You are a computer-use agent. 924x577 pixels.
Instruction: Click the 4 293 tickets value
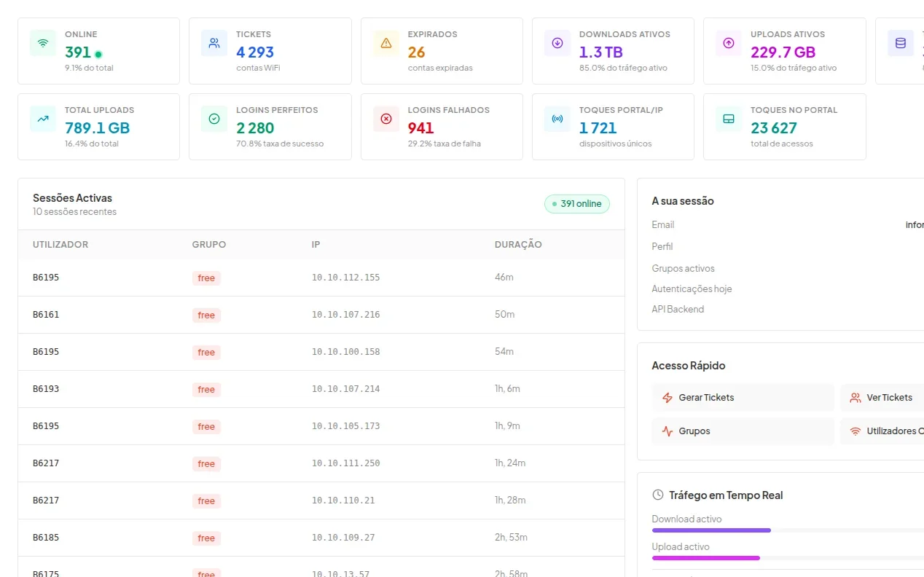pos(255,52)
